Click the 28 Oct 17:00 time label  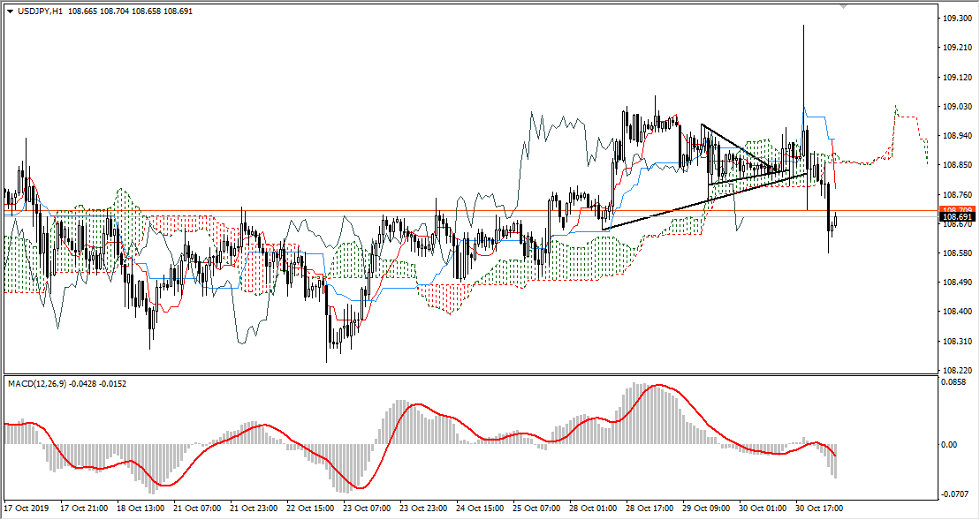[x=650, y=509]
